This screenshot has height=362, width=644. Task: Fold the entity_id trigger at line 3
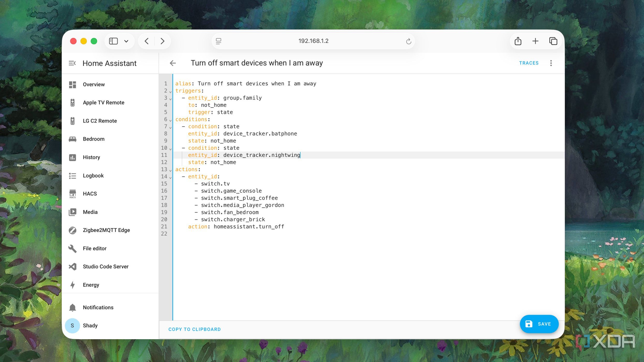pyautogui.click(x=170, y=99)
